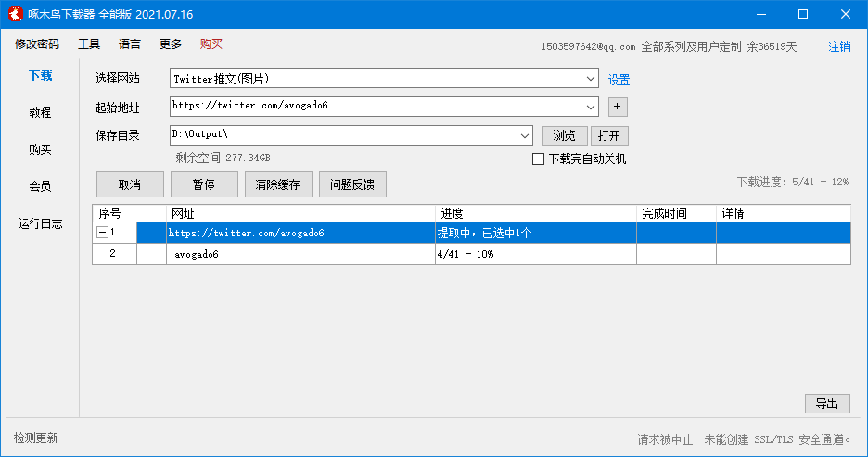Click the '提取中，已选中1个' progress cell

(x=536, y=233)
